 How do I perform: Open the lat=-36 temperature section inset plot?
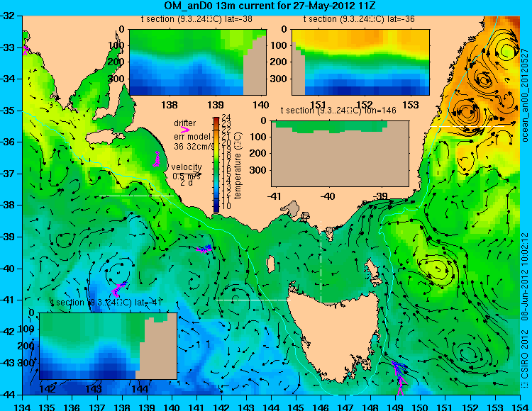(x=360, y=62)
